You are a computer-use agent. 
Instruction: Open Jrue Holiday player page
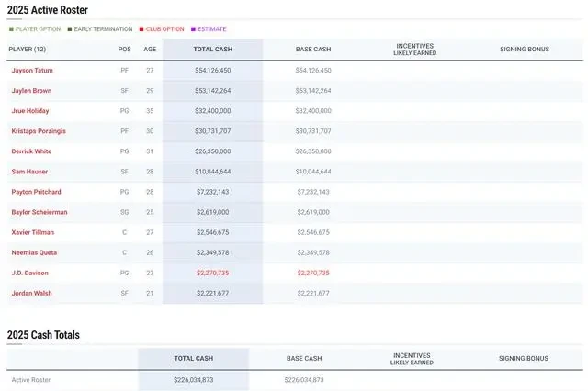point(30,111)
